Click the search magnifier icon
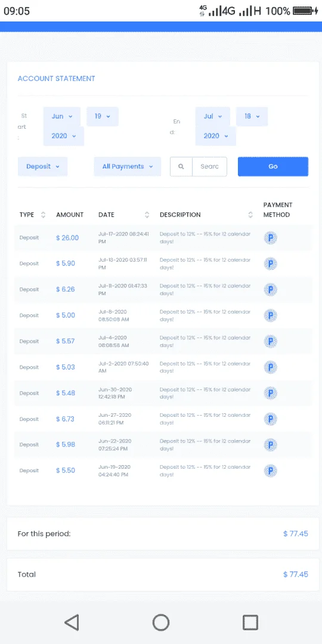The image size is (322, 644). point(181,167)
